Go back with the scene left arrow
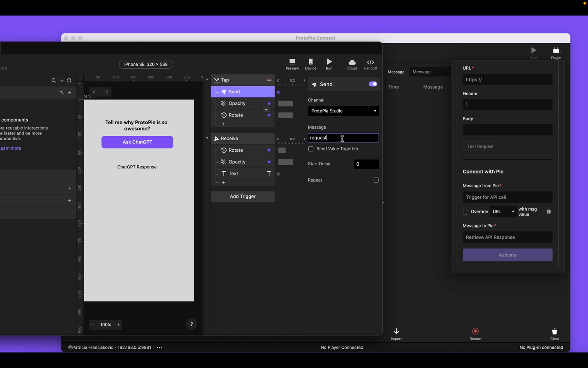588x368 pixels. (94, 92)
